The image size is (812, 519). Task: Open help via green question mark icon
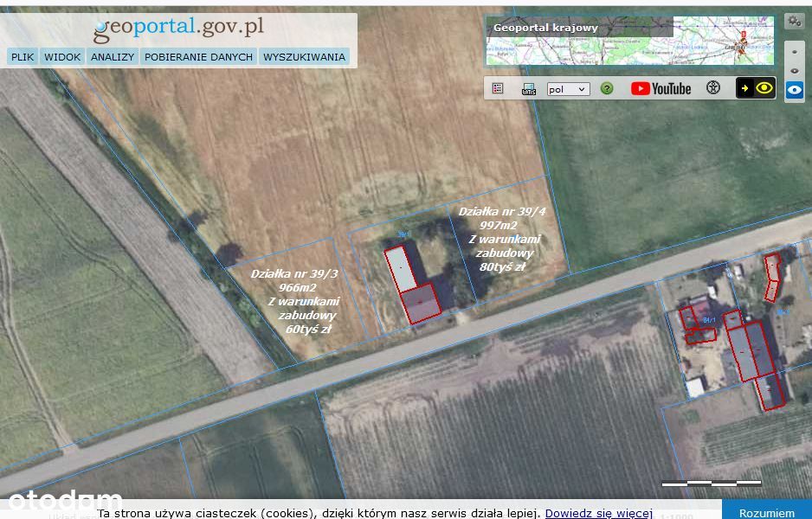click(x=607, y=88)
